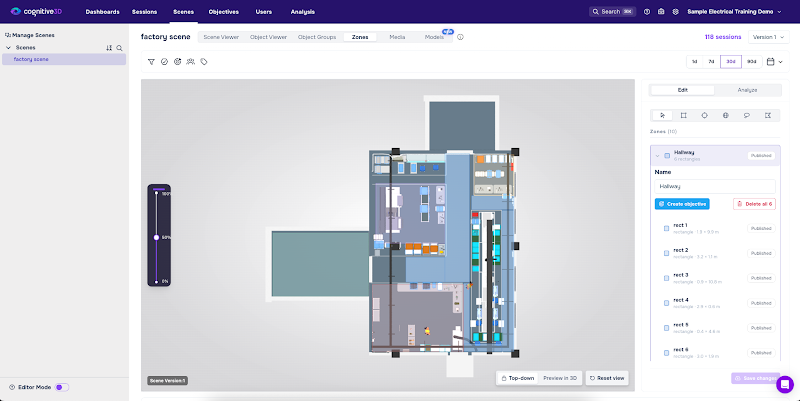
Task: Click the sort scenes icon
Action: click(x=109, y=48)
